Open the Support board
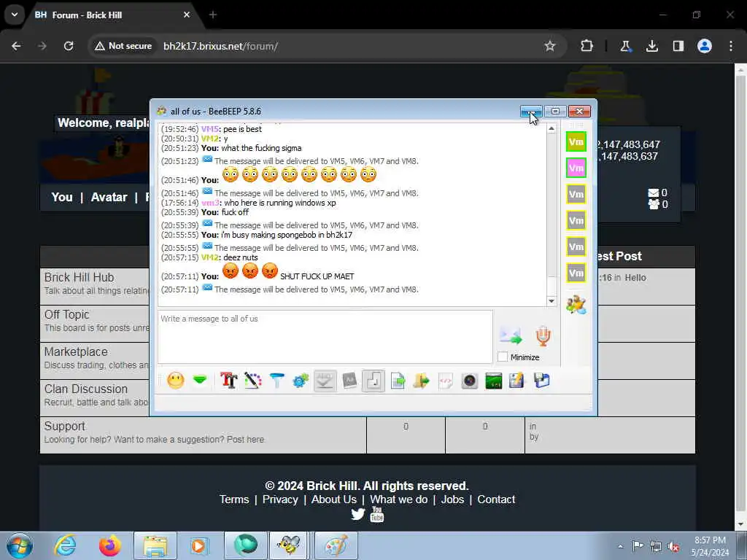747x560 pixels. [64, 426]
